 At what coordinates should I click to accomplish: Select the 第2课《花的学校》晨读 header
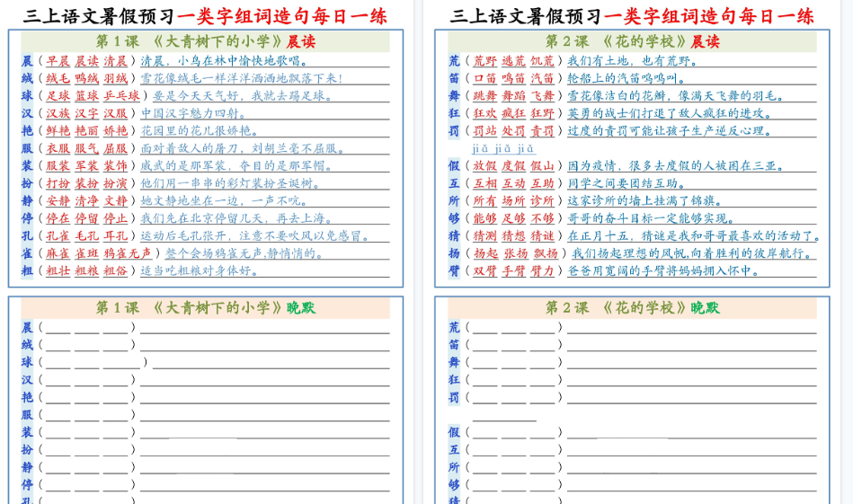tap(632, 41)
